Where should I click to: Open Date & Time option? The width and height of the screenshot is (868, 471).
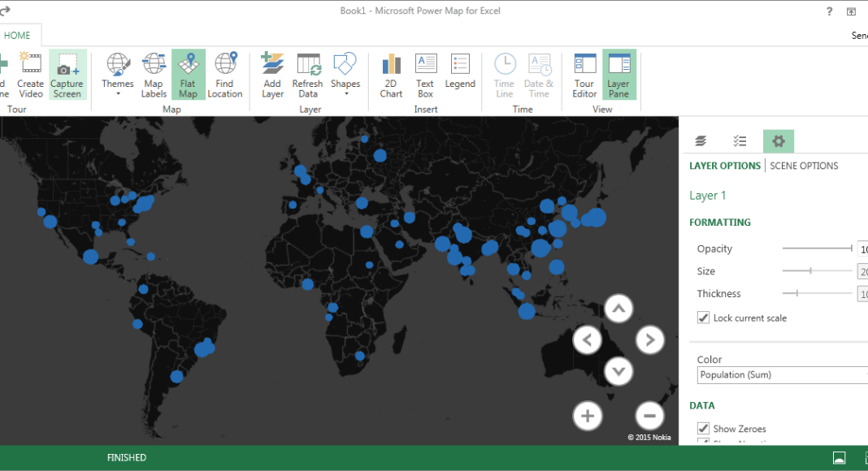pos(539,76)
